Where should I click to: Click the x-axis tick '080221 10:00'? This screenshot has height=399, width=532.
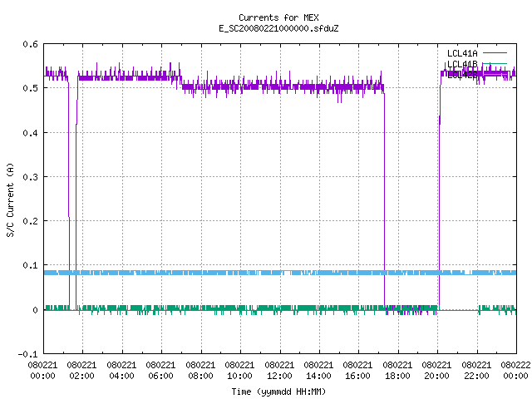click(x=239, y=371)
